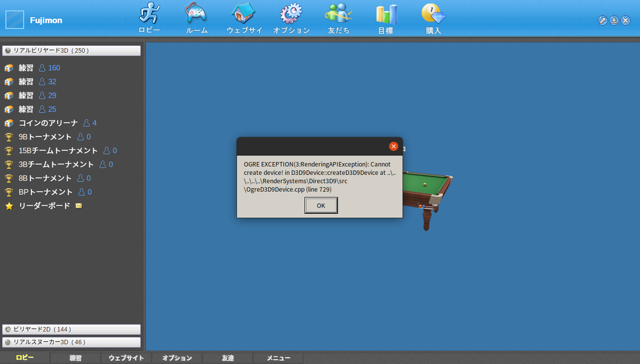Select the 練習 room with 29 players
The width and height of the screenshot is (640, 364).
coord(37,95)
